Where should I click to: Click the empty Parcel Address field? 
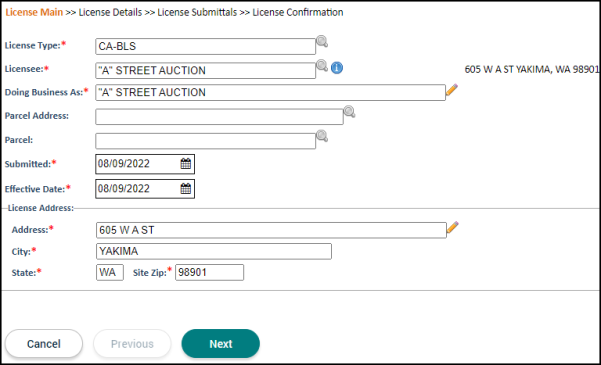point(219,117)
